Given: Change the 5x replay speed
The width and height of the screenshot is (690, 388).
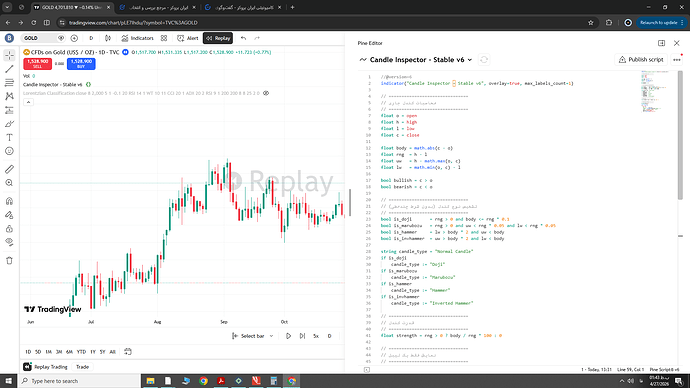Looking at the screenshot, I should coord(316,336).
